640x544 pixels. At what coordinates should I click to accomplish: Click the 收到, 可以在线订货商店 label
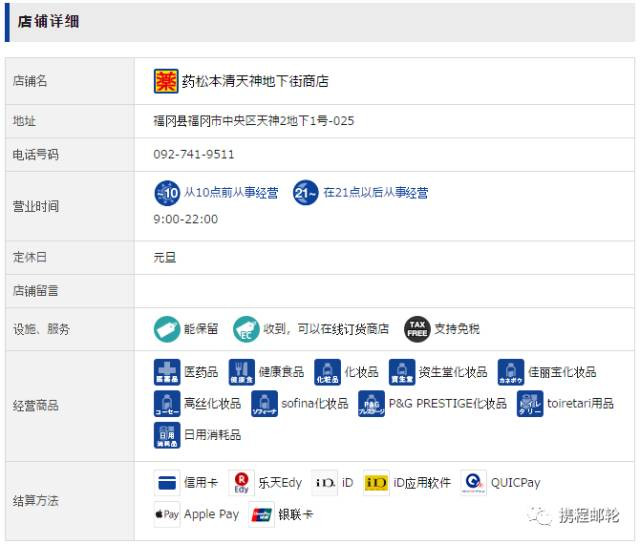(326, 329)
